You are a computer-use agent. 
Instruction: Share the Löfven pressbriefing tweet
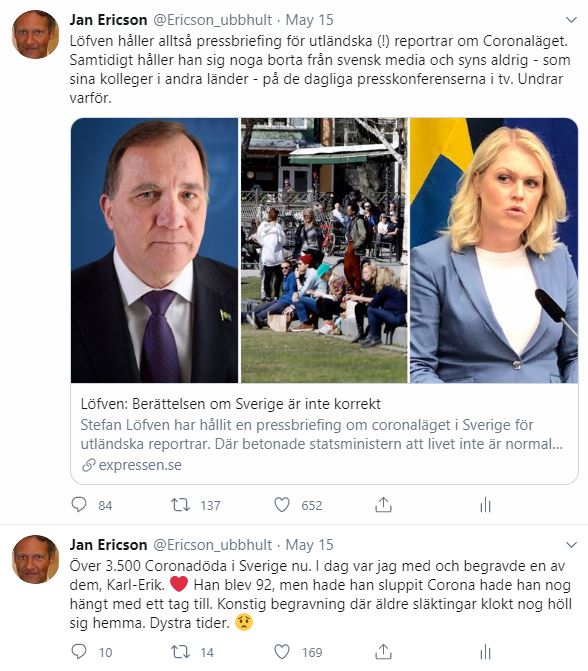(383, 505)
